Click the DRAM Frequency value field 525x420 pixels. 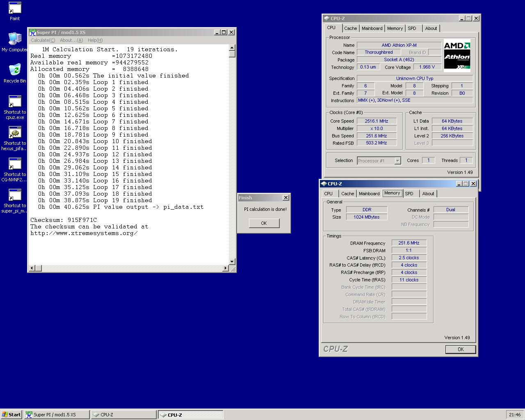[x=409, y=243]
